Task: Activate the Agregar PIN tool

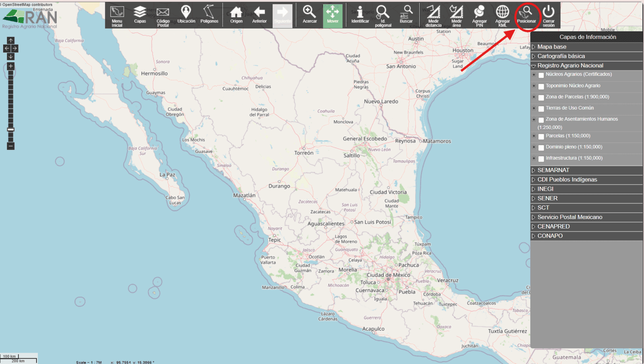Action: [x=479, y=16]
